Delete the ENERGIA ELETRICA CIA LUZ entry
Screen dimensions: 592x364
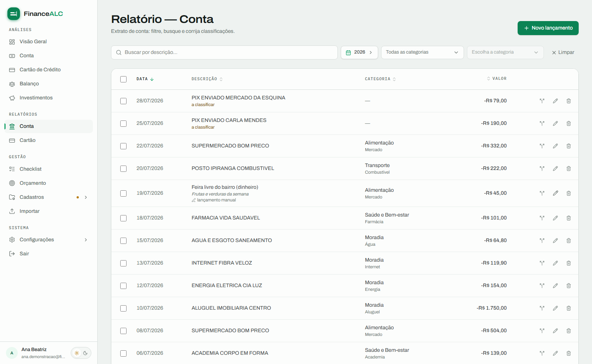(x=569, y=286)
